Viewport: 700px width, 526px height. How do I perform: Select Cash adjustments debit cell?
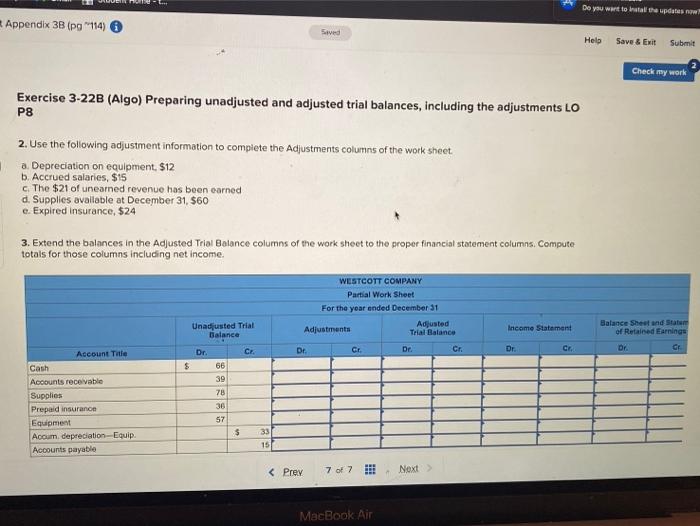[302, 364]
